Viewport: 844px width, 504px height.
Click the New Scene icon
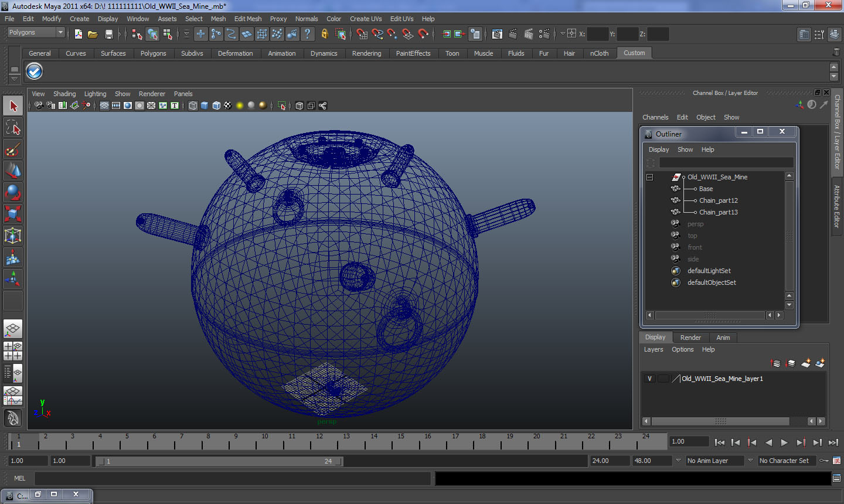[x=79, y=34]
